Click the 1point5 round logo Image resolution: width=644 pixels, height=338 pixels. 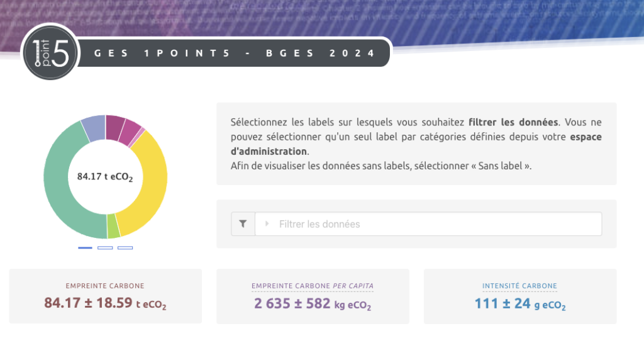coord(50,53)
